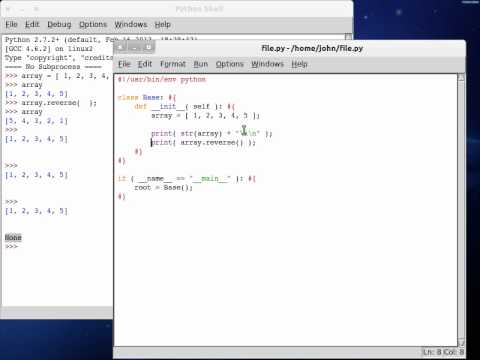Screen dimensions: 480x360
Task: Click the 'array = [ 1, 2, 3, 4, 5 ];' editor line
Action: point(205,116)
